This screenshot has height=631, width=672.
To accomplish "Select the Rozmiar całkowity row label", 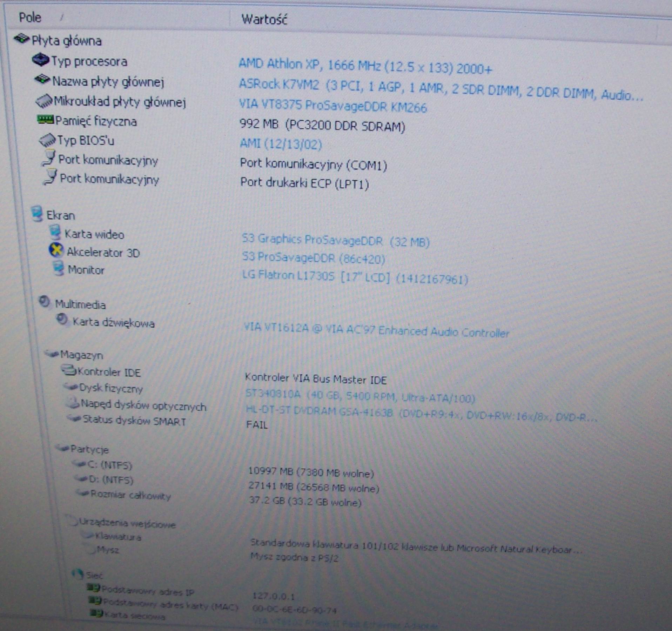I will (x=130, y=495).
